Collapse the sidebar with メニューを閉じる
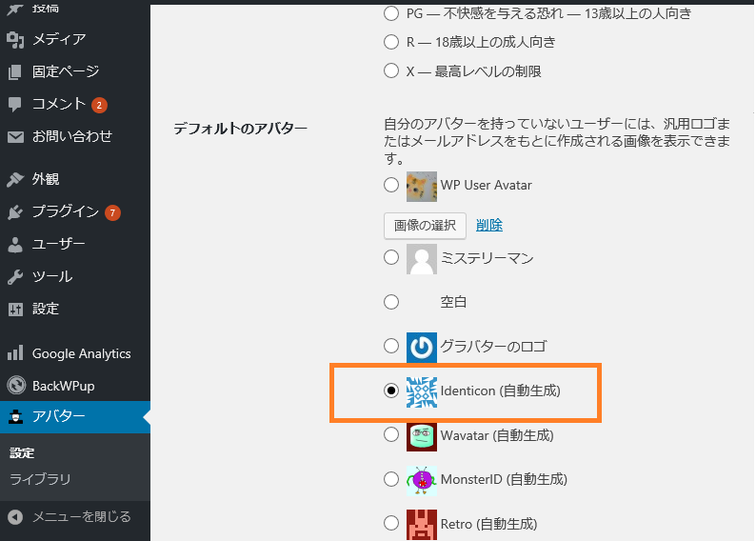Image resolution: width=756 pixels, height=541 pixels. click(x=81, y=516)
